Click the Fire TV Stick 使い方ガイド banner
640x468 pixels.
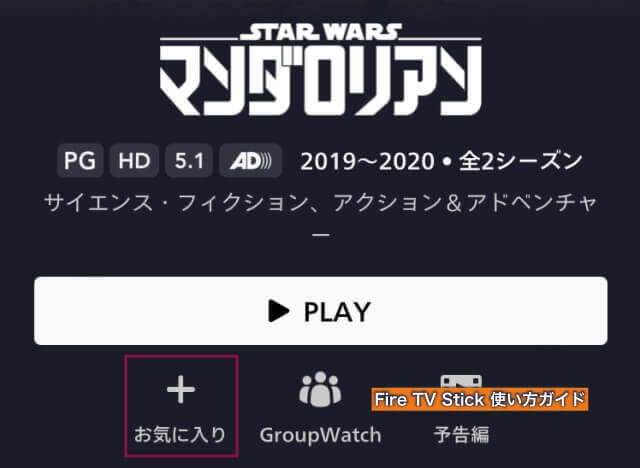(480, 399)
